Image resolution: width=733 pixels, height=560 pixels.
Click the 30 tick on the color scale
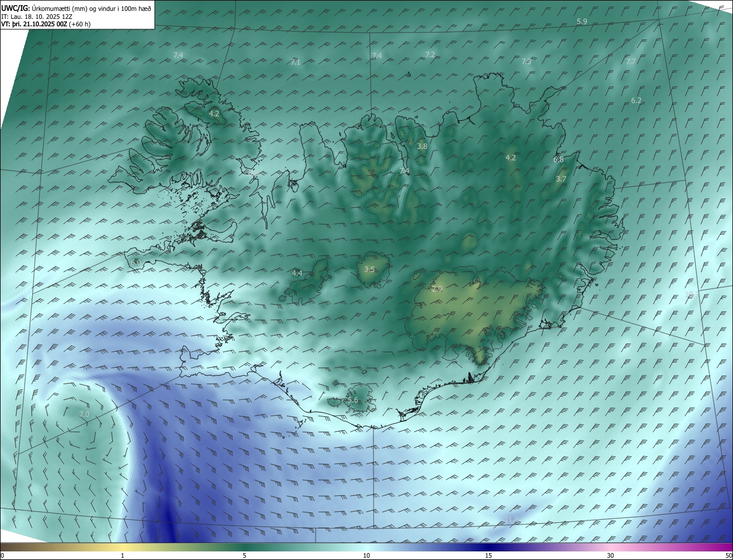pyautogui.click(x=610, y=555)
